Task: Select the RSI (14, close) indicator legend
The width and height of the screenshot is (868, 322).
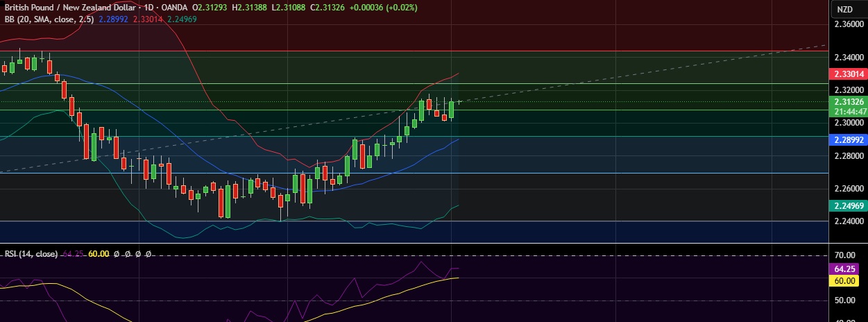Action: click(x=31, y=254)
